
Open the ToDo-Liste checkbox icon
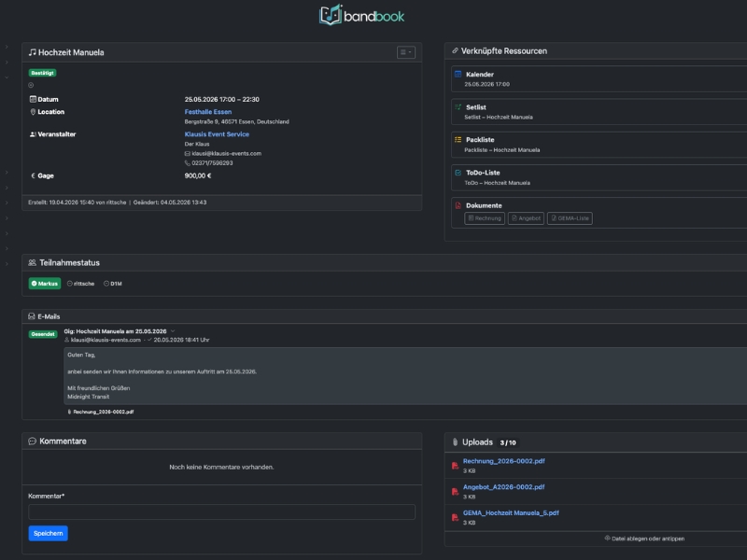pos(458,173)
